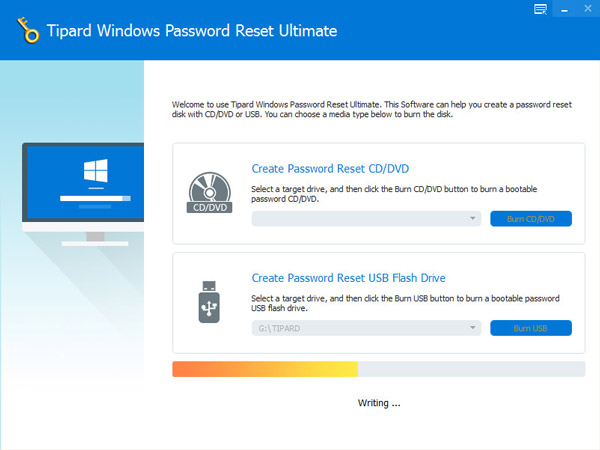The width and height of the screenshot is (600, 450).
Task: Click the USB burn instruction text
Action: pyautogui.click(x=405, y=303)
